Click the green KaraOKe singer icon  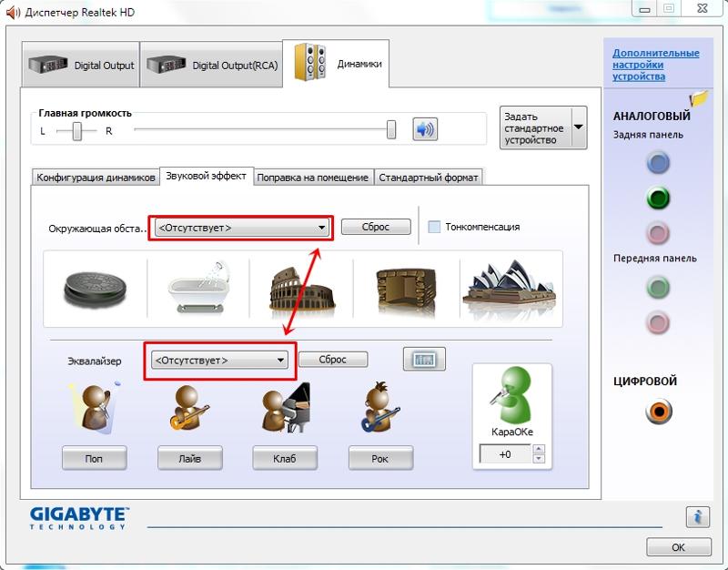tap(511, 395)
